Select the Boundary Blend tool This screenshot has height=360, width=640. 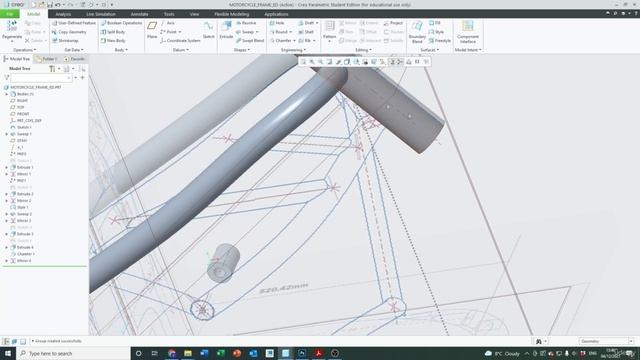(x=417, y=32)
